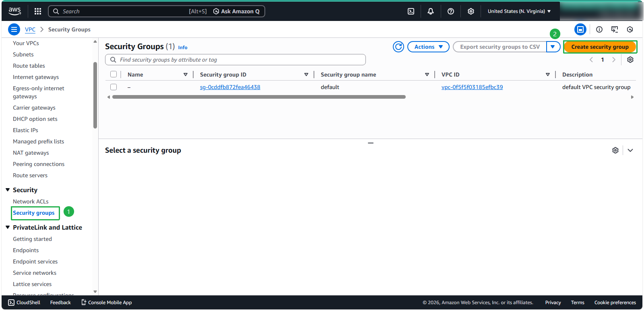The width and height of the screenshot is (644, 311).
Task: Click the horizontal table scrollbar
Action: [259, 97]
